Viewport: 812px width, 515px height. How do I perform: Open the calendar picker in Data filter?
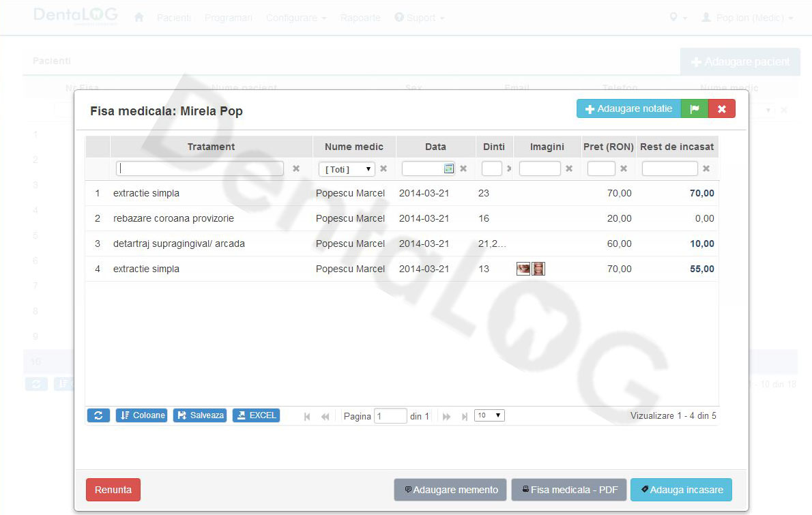pyautogui.click(x=448, y=168)
